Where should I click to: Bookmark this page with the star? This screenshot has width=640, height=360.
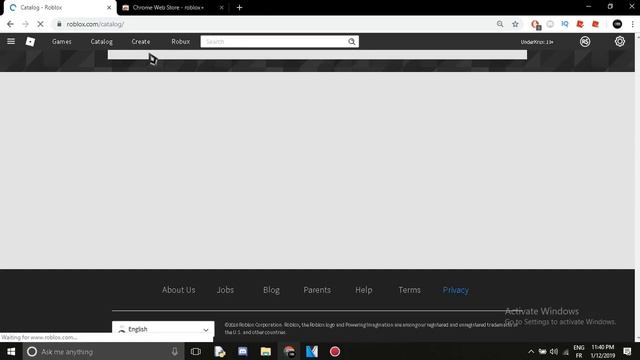coord(516,24)
